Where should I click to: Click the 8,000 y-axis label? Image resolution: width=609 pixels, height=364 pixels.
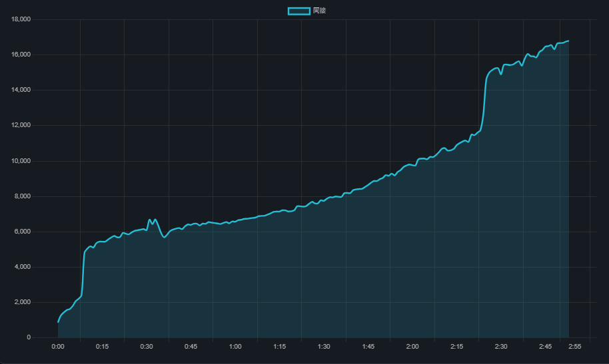click(x=23, y=196)
